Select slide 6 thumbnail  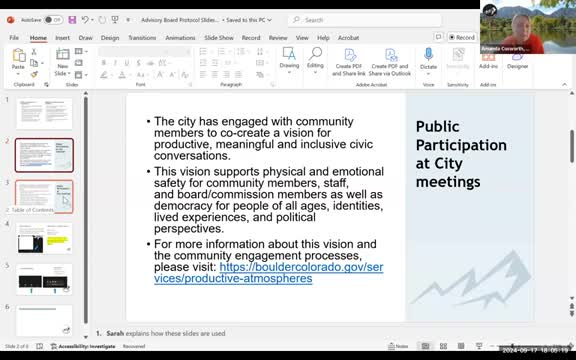(x=44, y=321)
